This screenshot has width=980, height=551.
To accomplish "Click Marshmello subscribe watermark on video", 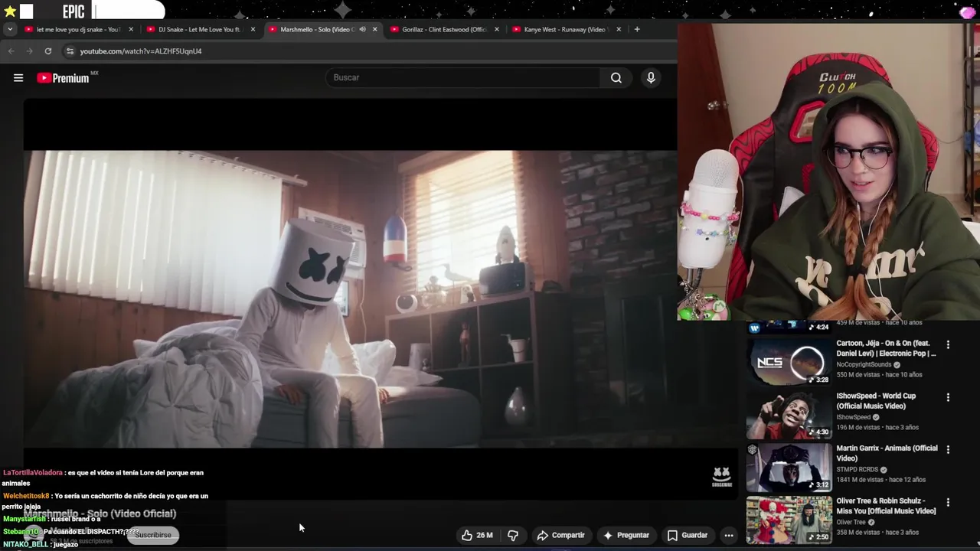I will click(721, 477).
